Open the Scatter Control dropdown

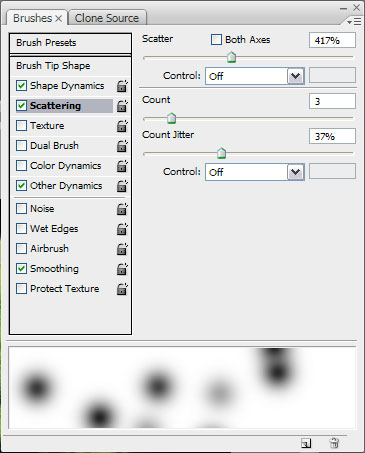(255, 76)
